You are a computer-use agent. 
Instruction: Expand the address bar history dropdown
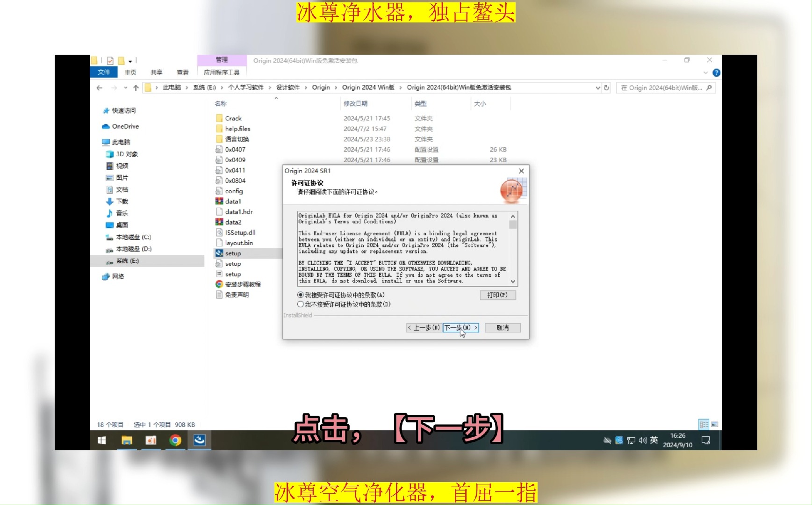click(597, 87)
